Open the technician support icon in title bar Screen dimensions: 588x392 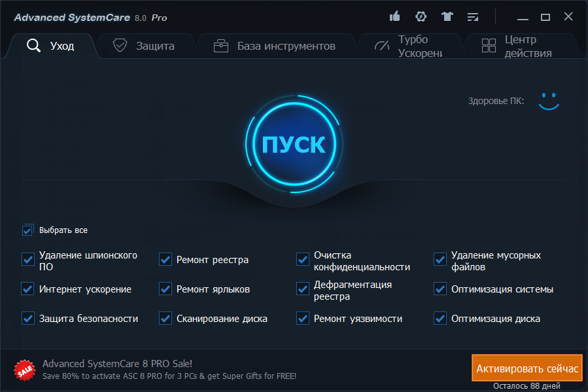(421, 16)
